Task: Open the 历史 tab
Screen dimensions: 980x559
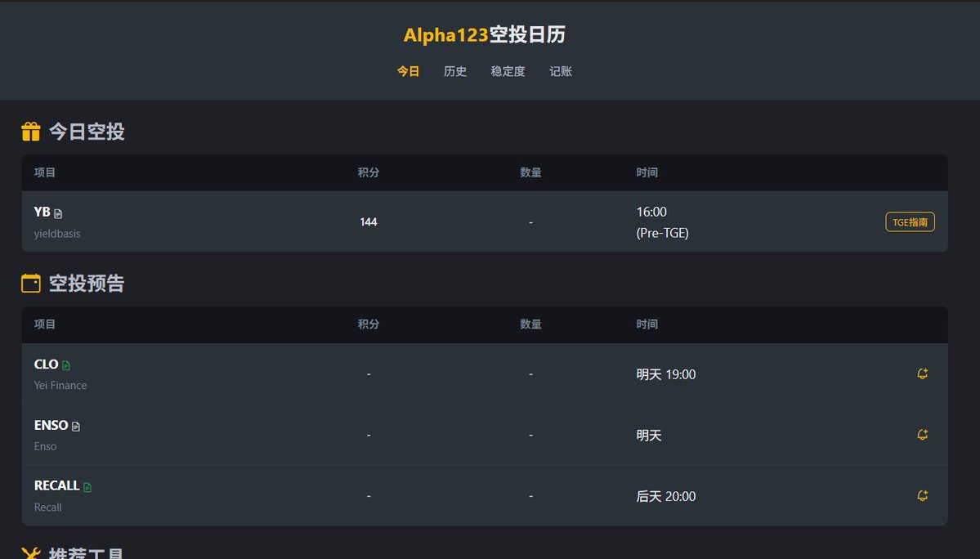Action: point(455,71)
